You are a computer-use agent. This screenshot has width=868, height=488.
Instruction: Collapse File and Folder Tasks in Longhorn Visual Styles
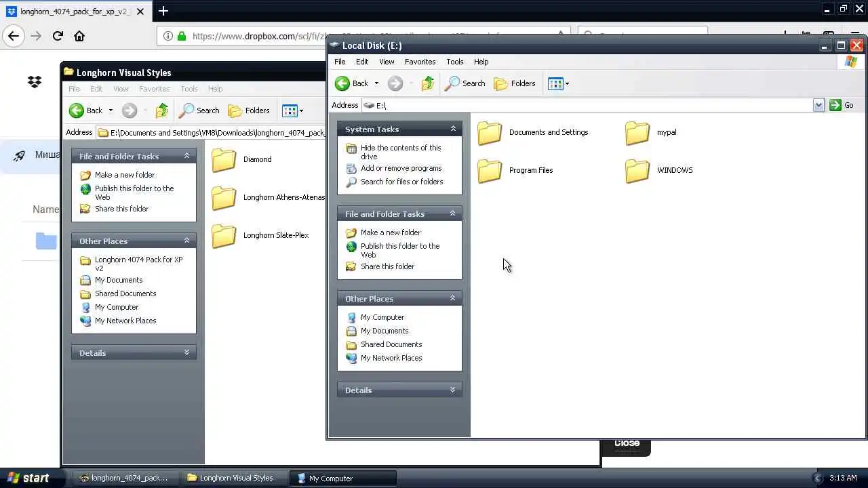187,156
